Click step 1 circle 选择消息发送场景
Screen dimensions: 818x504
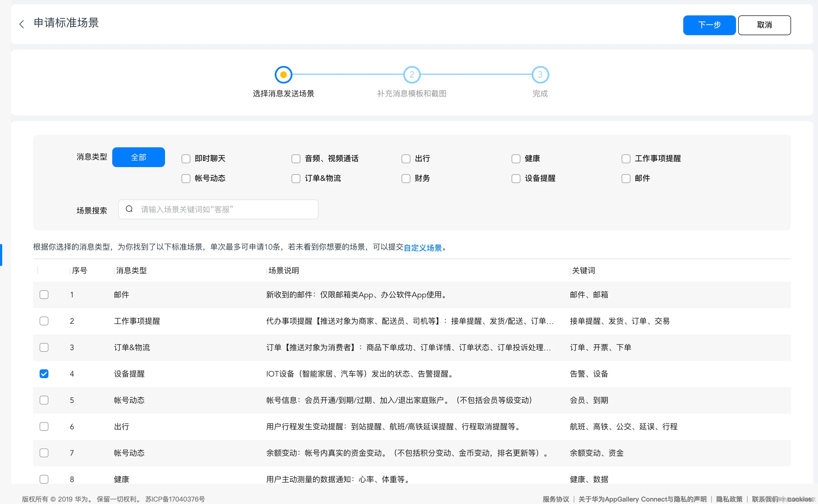[x=283, y=74]
